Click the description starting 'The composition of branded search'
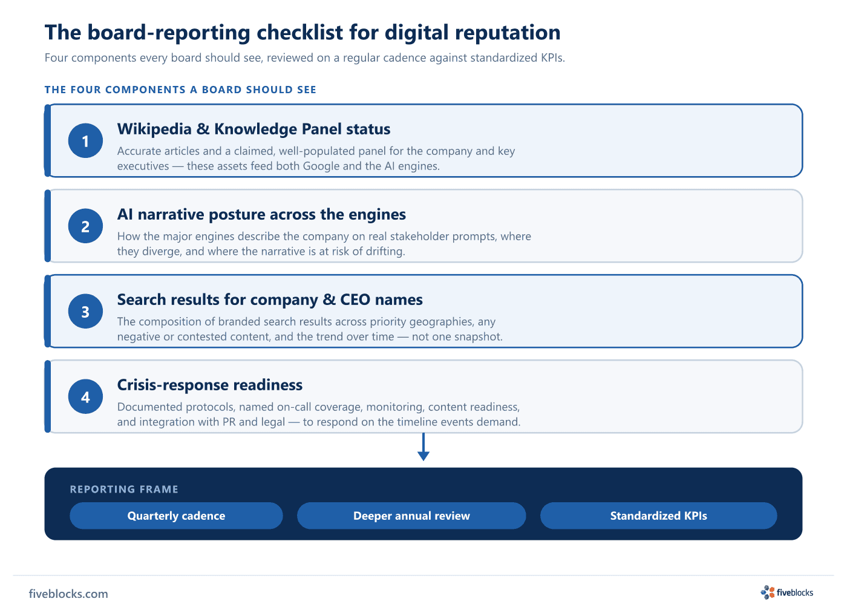847x616 pixels. (x=310, y=329)
